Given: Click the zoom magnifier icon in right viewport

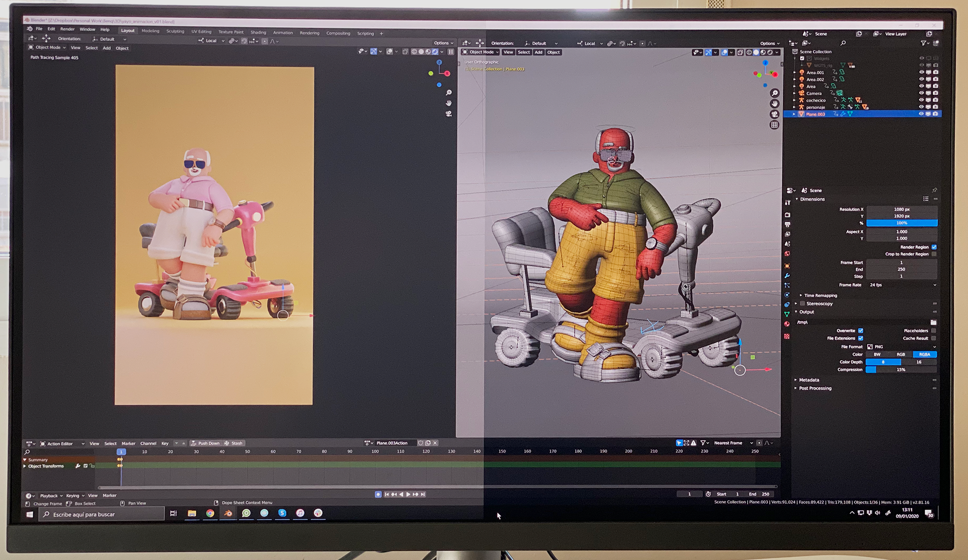Looking at the screenshot, I should (x=775, y=93).
